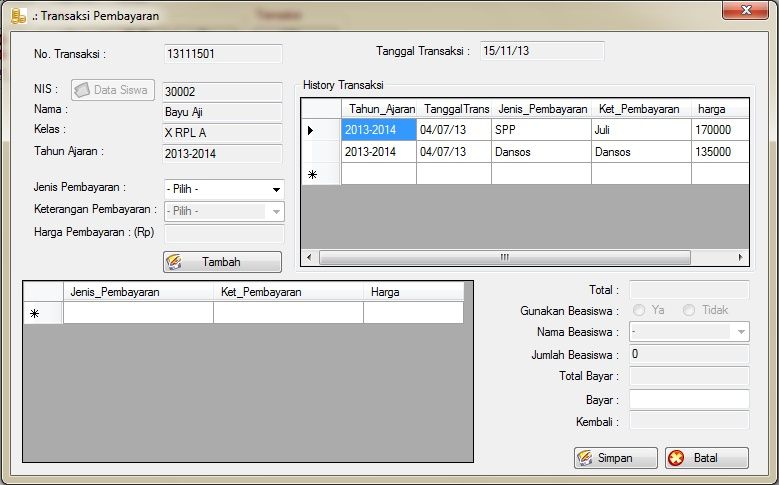Close the Transaksi Pembayaran window

[745, 10]
